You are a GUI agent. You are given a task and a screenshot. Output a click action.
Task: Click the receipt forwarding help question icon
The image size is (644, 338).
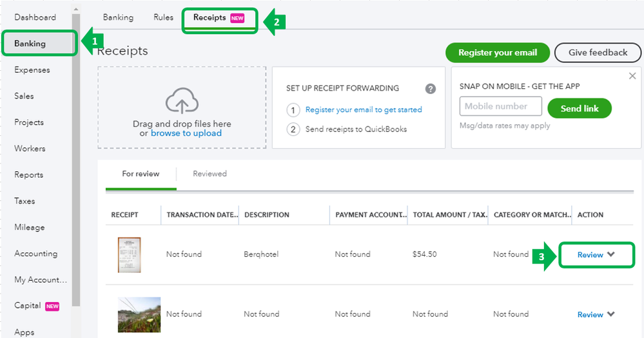pos(430,89)
